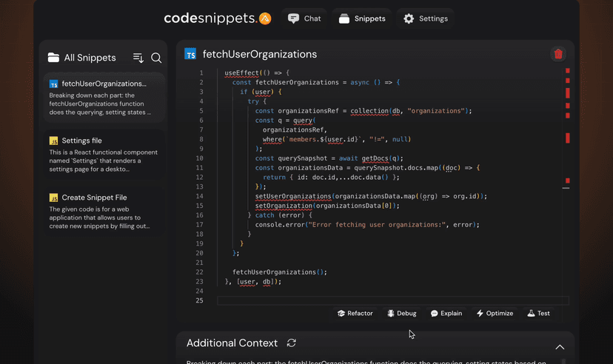
Task: Click the Optimize button
Action: tap(495, 313)
